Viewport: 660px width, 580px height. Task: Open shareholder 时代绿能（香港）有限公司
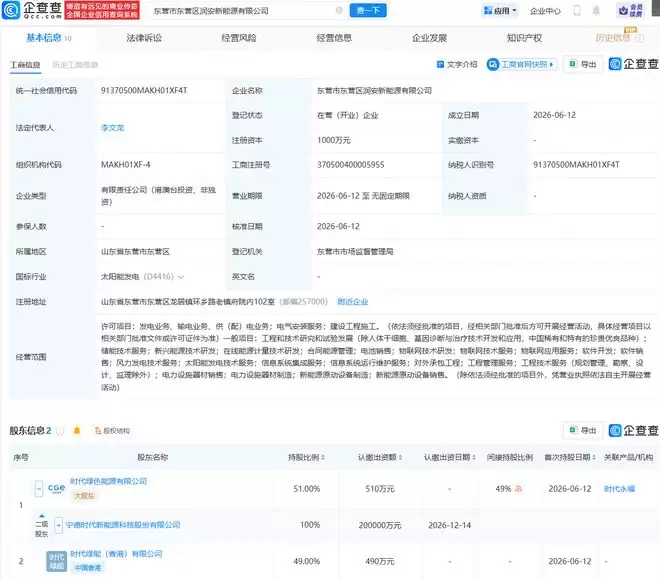[x=116, y=554]
